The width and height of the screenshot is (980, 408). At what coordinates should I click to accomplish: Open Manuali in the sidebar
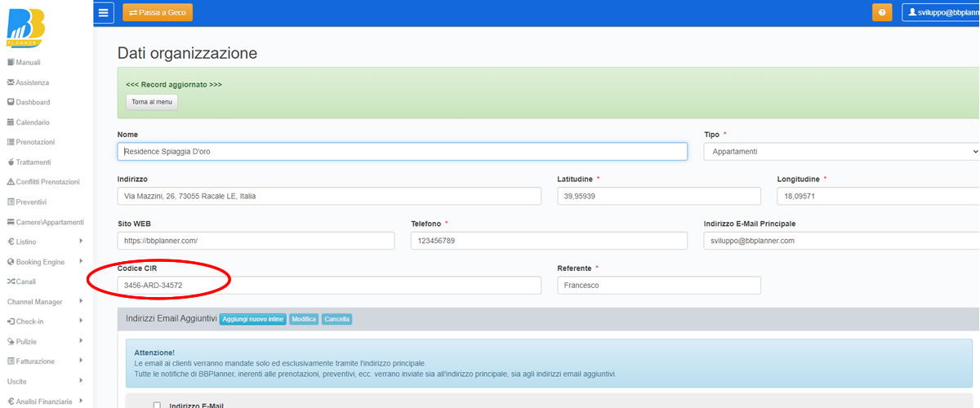point(28,63)
